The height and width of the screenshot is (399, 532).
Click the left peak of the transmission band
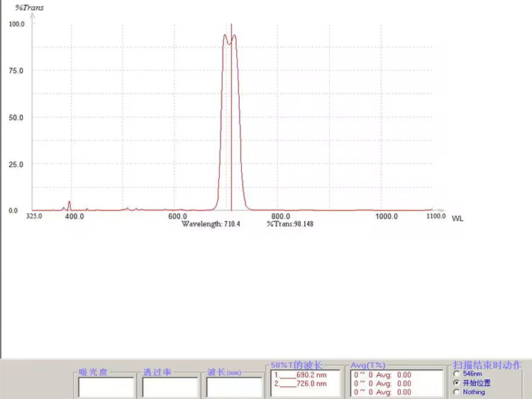point(225,35)
